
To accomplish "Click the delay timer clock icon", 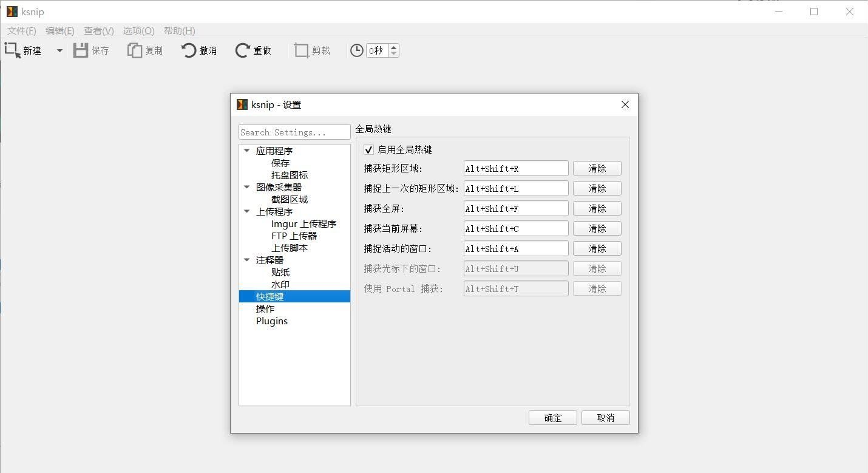I will 357,50.
